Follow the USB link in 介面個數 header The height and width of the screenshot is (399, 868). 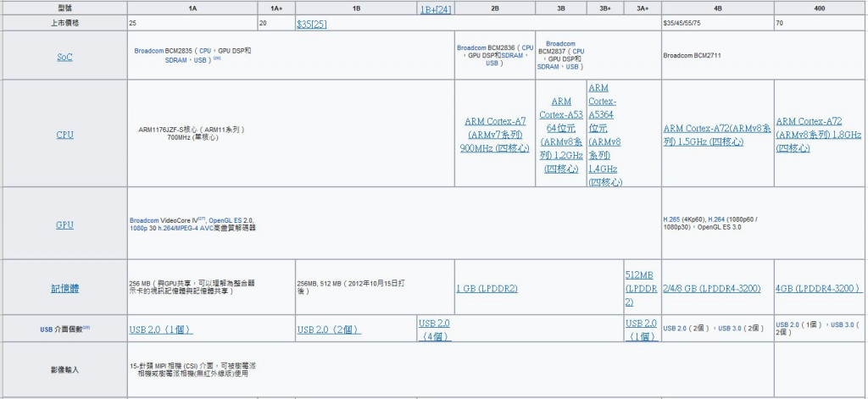(x=46, y=330)
